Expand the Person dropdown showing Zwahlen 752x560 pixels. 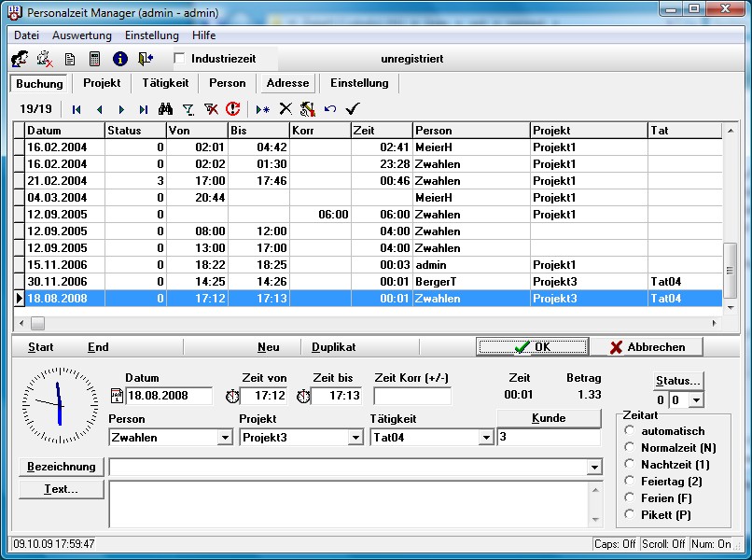click(x=225, y=438)
